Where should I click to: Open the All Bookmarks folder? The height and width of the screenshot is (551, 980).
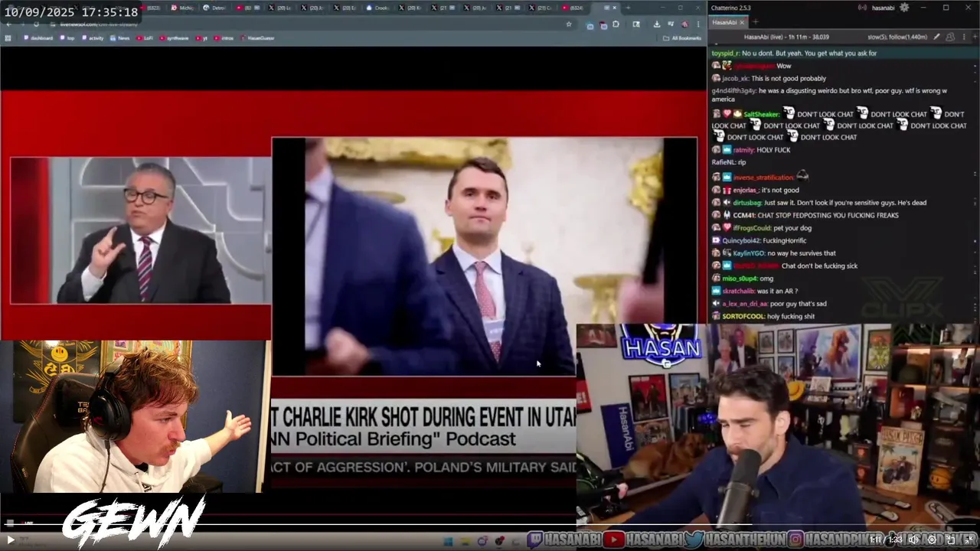point(682,37)
